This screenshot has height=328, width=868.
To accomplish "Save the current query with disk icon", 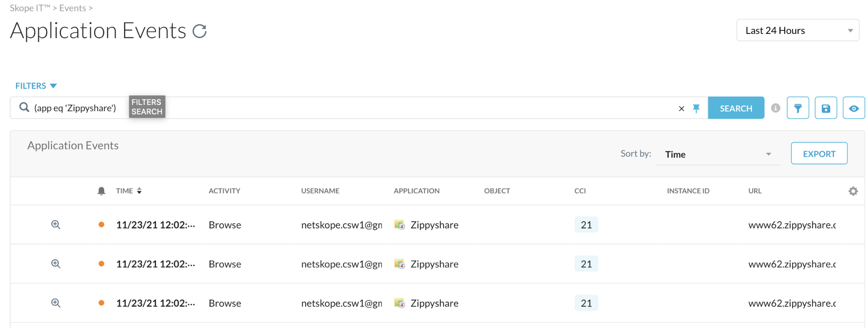I will [x=826, y=108].
